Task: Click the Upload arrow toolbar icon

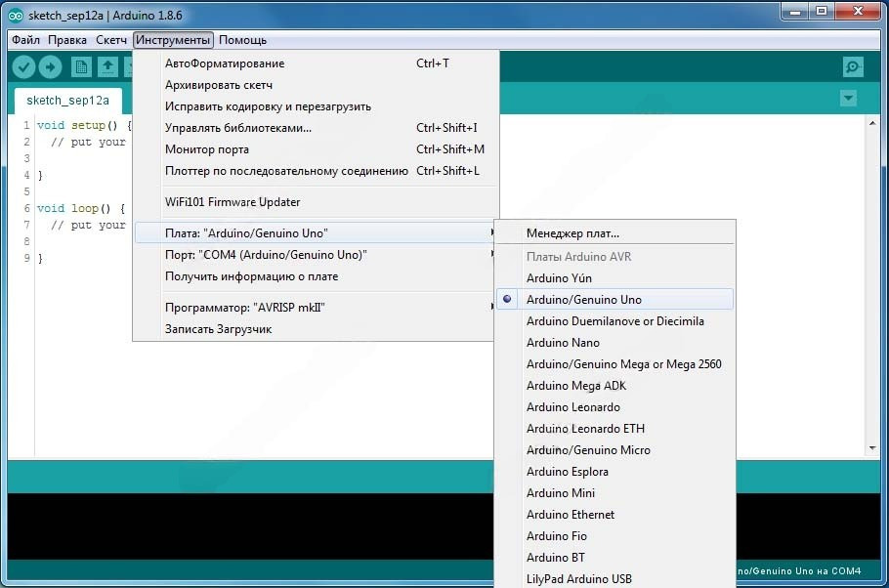Action: click(50, 66)
